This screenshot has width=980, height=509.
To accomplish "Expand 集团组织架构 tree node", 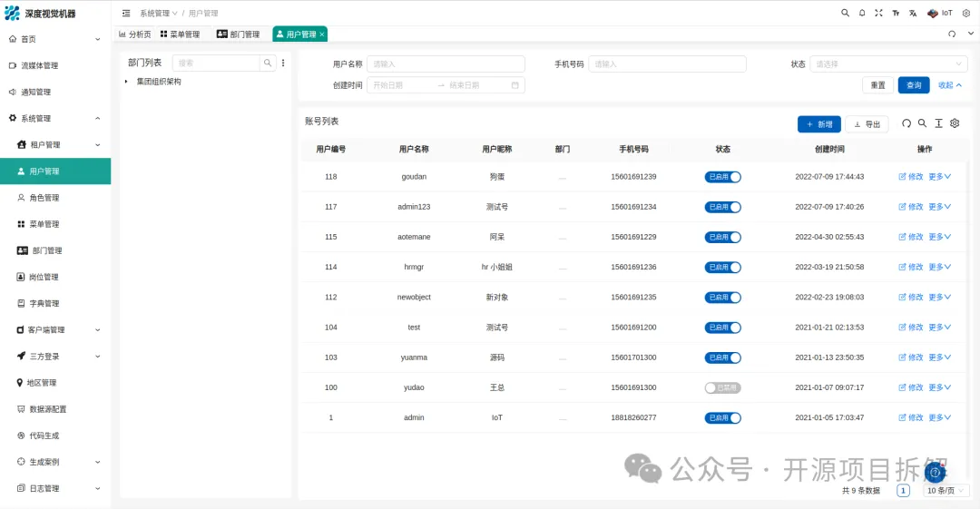I will [x=126, y=82].
